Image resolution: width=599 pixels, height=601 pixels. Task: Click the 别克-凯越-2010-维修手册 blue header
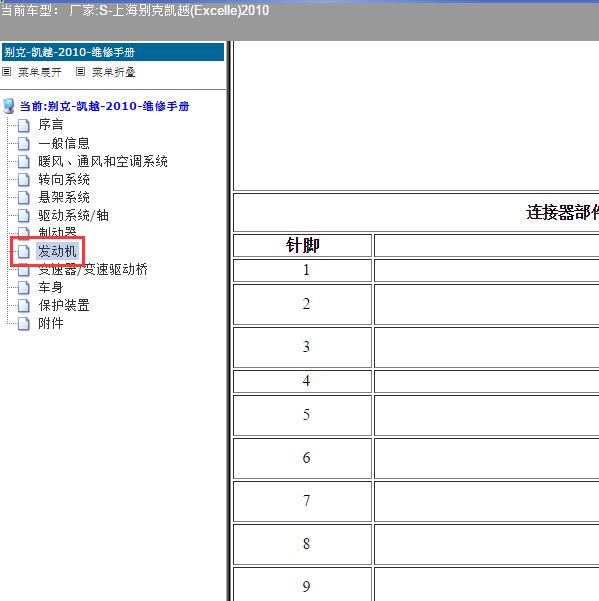tap(113, 52)
